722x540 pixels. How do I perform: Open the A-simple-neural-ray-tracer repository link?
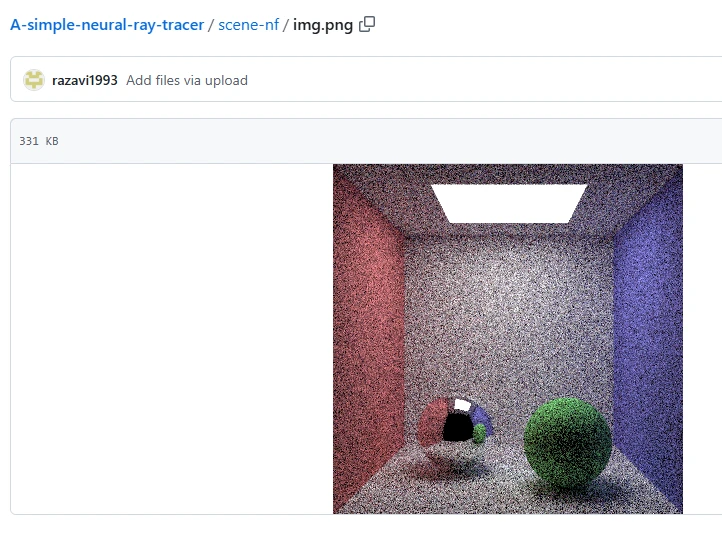pos(107,24)
